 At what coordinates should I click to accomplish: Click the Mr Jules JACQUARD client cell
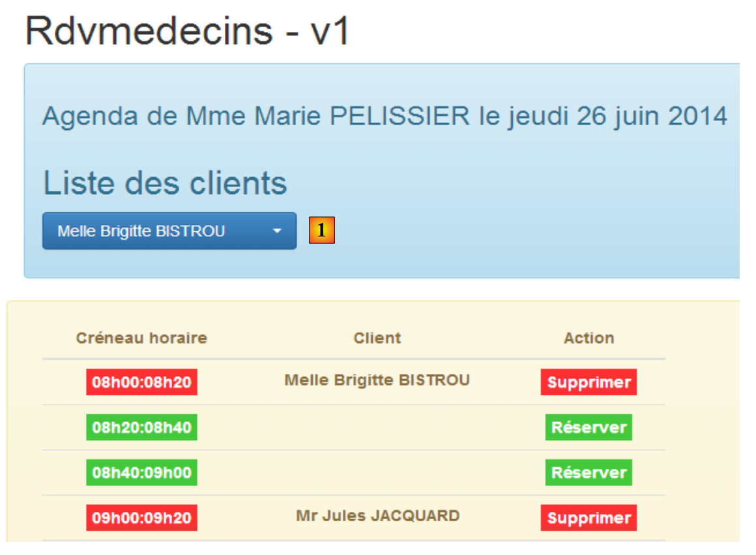377,516
